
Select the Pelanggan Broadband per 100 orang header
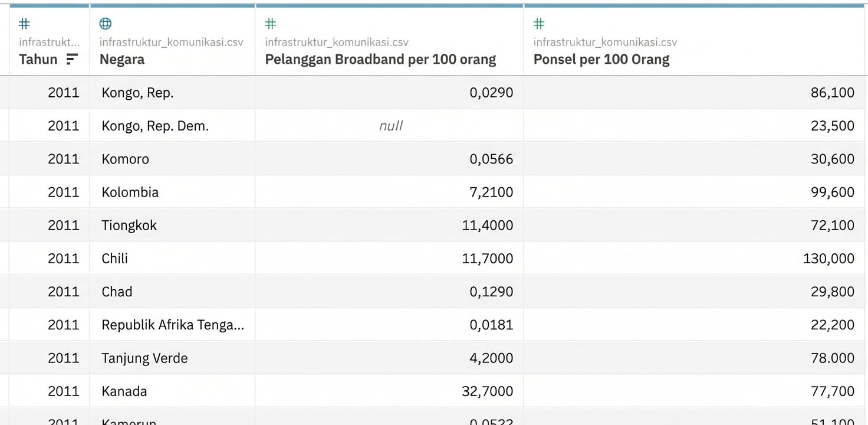(380, 59)
